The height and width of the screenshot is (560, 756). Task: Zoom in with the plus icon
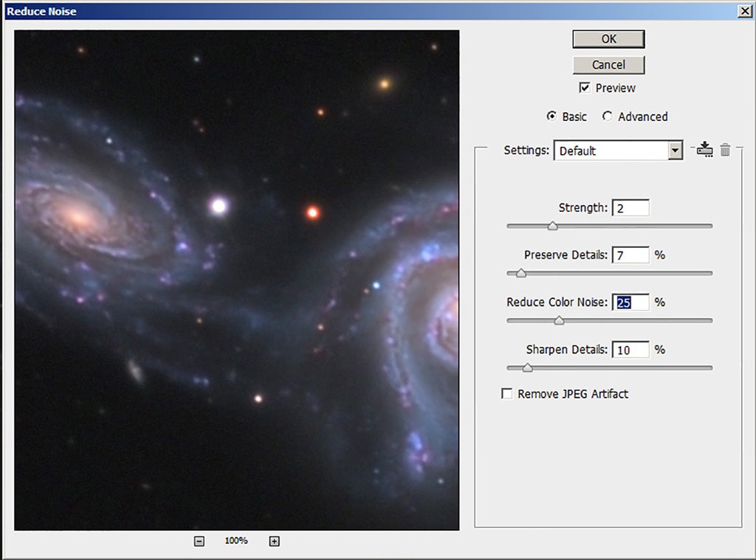coord(274,542)
